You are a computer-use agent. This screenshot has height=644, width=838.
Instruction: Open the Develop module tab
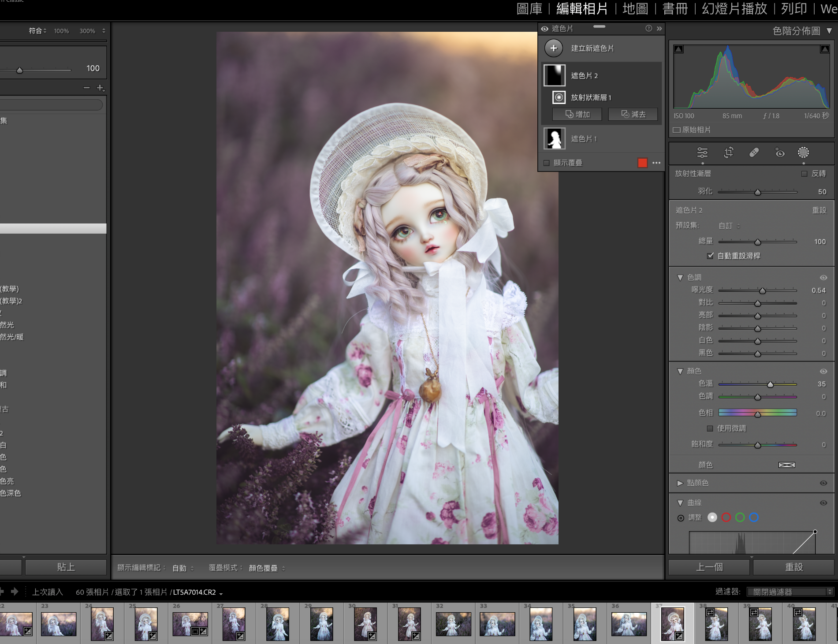582,9
